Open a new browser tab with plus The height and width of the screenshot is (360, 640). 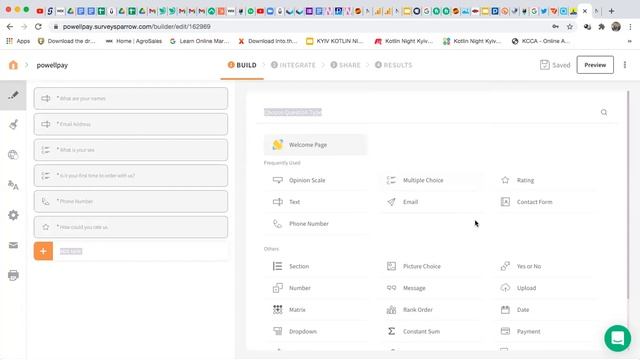pyautogui.click(x=611, y=11)
